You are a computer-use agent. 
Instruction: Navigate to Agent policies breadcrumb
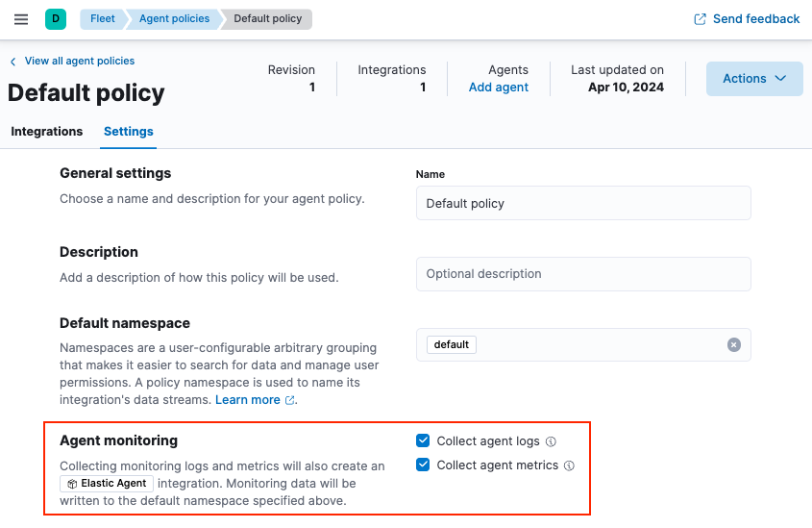click(x=174, y=19)
